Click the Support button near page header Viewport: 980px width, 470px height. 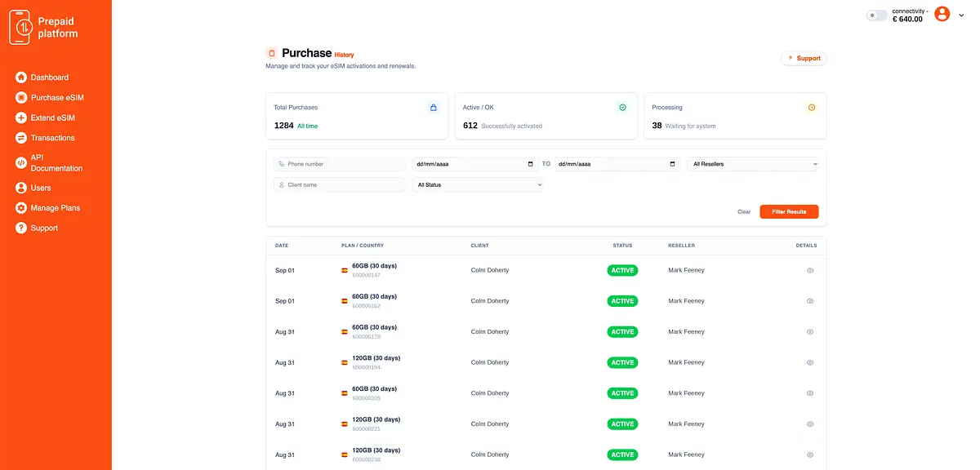point(804,59)
